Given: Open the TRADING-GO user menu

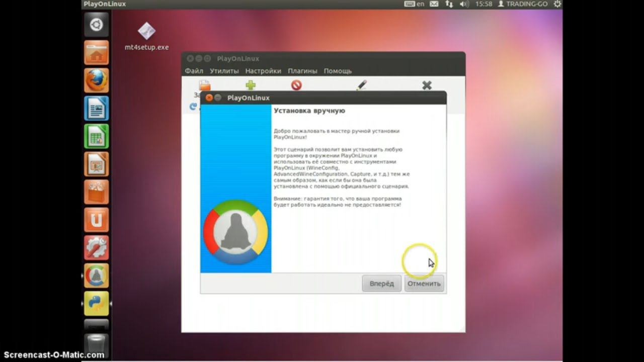Looking at the screenshot, I should 522,4.
